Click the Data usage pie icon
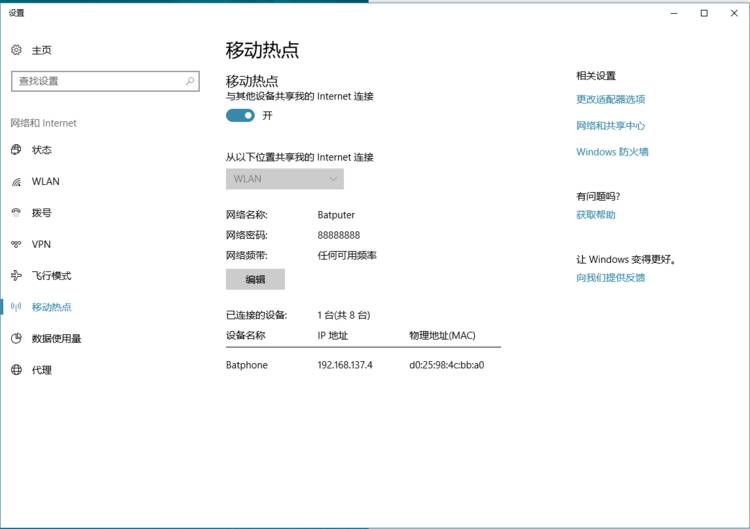This screenshot has height=529, width=750. point(16,338)
